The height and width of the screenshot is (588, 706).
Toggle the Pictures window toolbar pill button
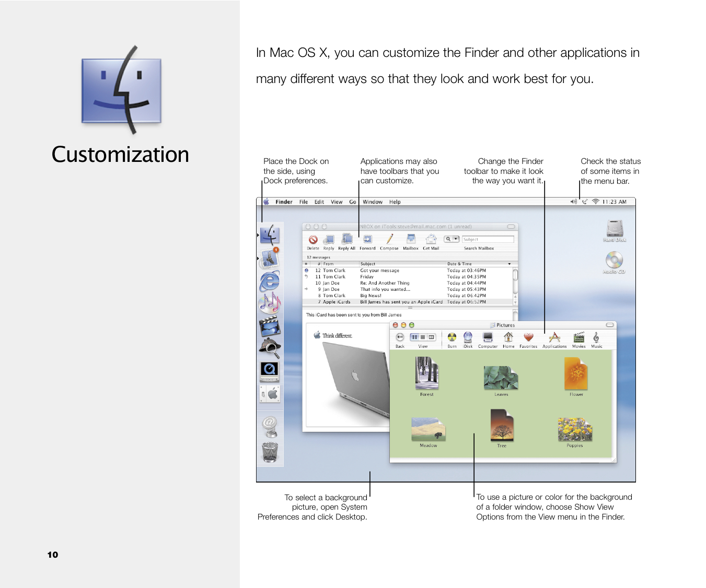(609, 325)
